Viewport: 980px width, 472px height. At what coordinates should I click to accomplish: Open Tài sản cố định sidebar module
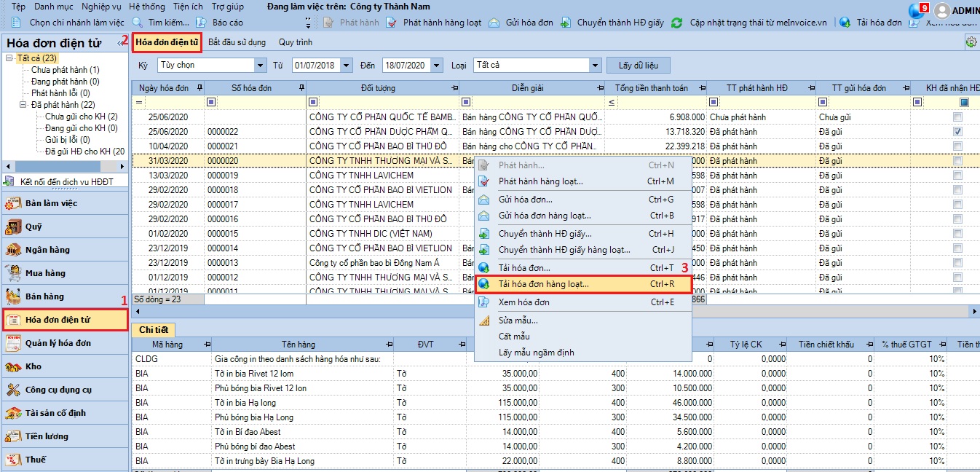[x=65, y=413]
